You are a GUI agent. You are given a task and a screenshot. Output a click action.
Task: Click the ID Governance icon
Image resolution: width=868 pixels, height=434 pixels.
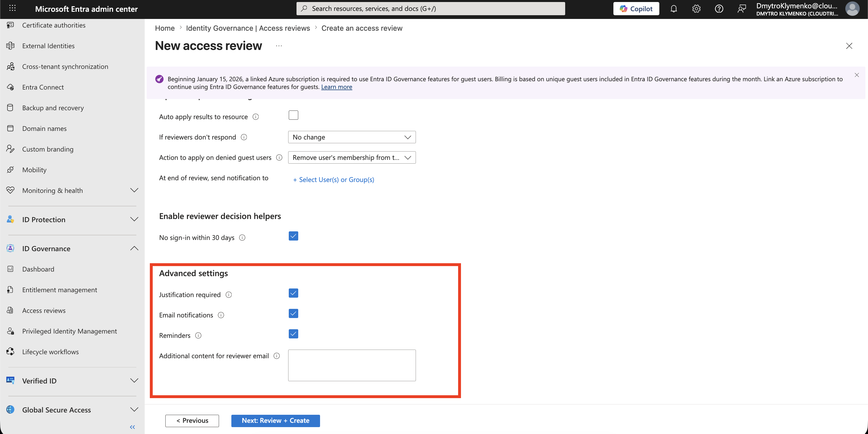(x=10, y=248)
